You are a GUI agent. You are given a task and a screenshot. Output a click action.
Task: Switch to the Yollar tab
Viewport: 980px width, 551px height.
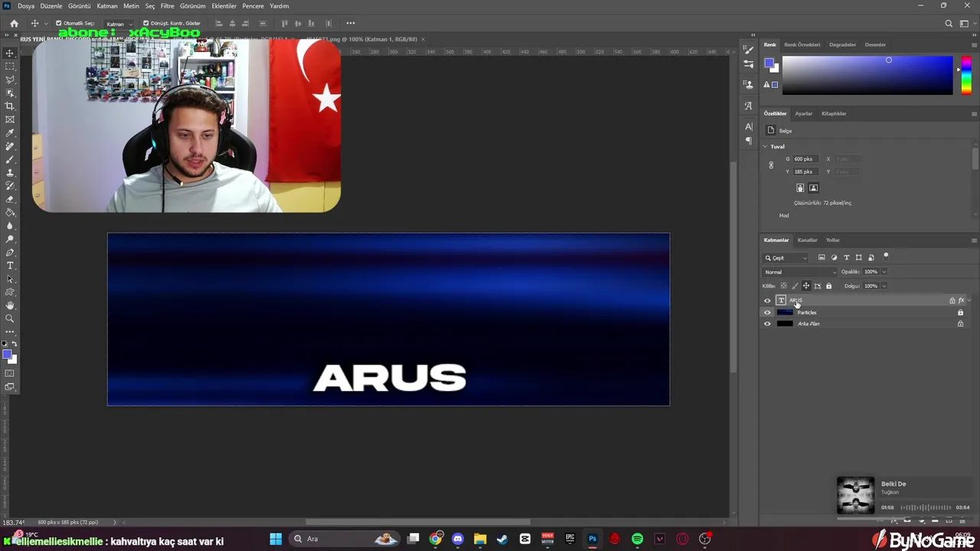(x=833, y=240)
